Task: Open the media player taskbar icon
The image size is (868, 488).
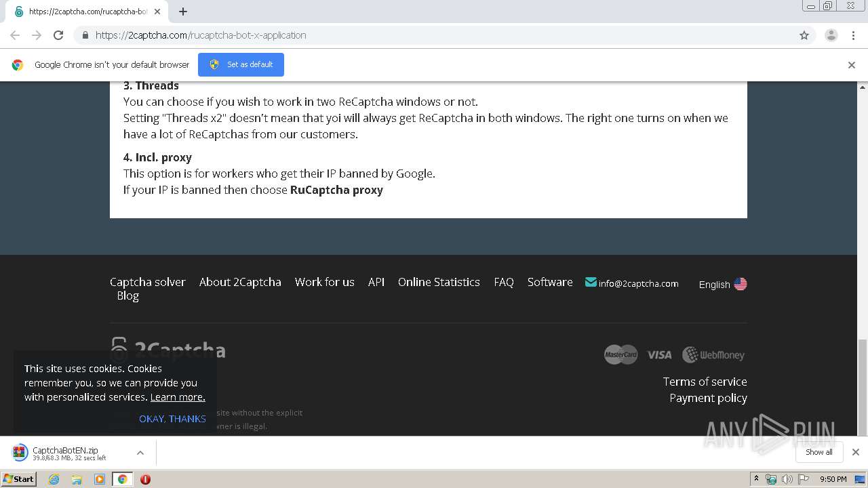Action: (100, 479)
